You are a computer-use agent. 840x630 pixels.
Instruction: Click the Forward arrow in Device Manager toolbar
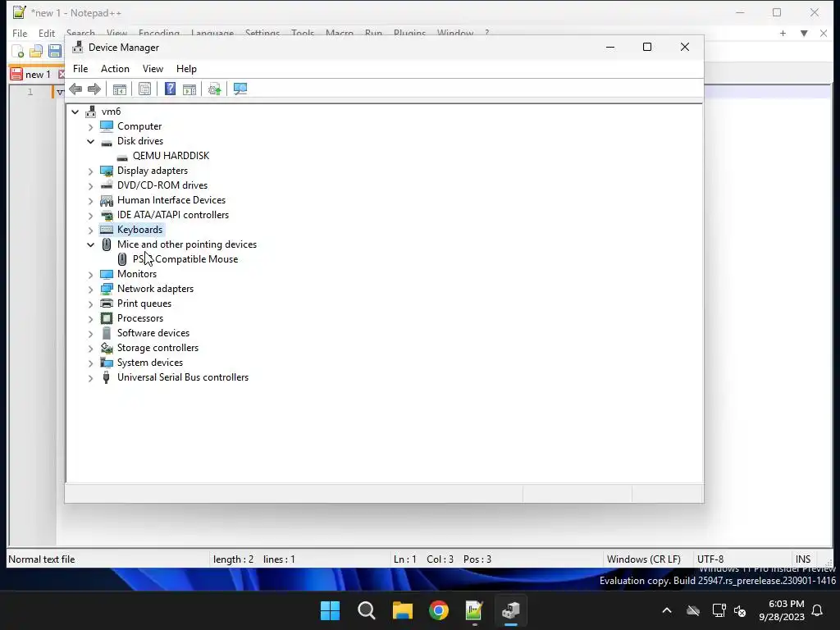[x=94, y=89]
